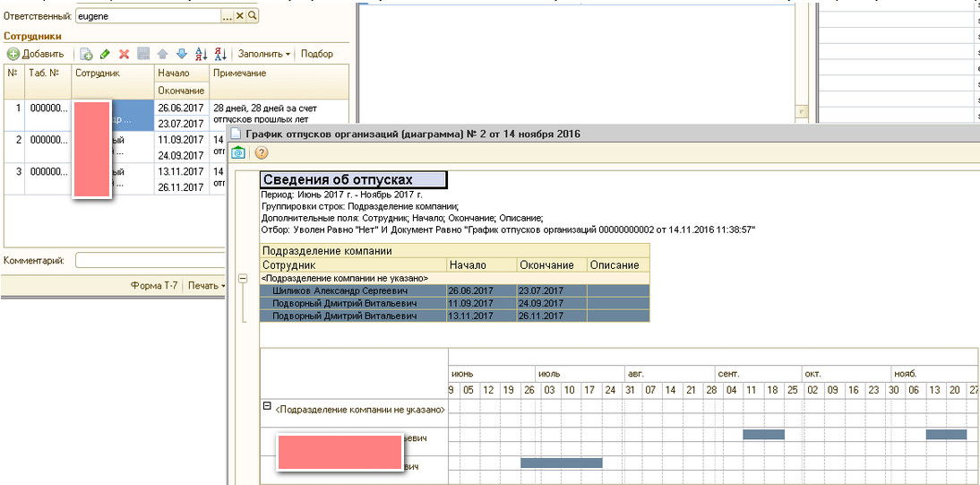Screen dimensions: 980x485
Task: Click the June vacation bar in Gantt chart
Action: point(561,463)
